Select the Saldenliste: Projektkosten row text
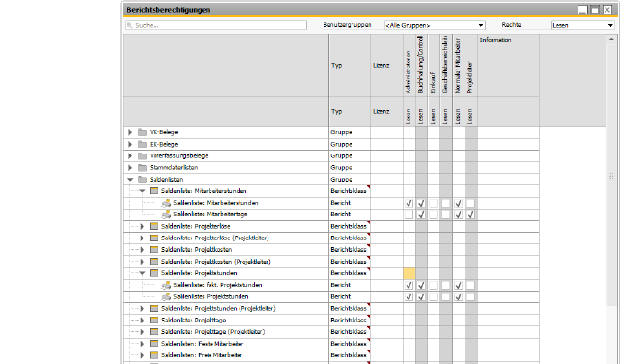The height and width of the screenshot is (364, 620). click(x=196, y=250)
